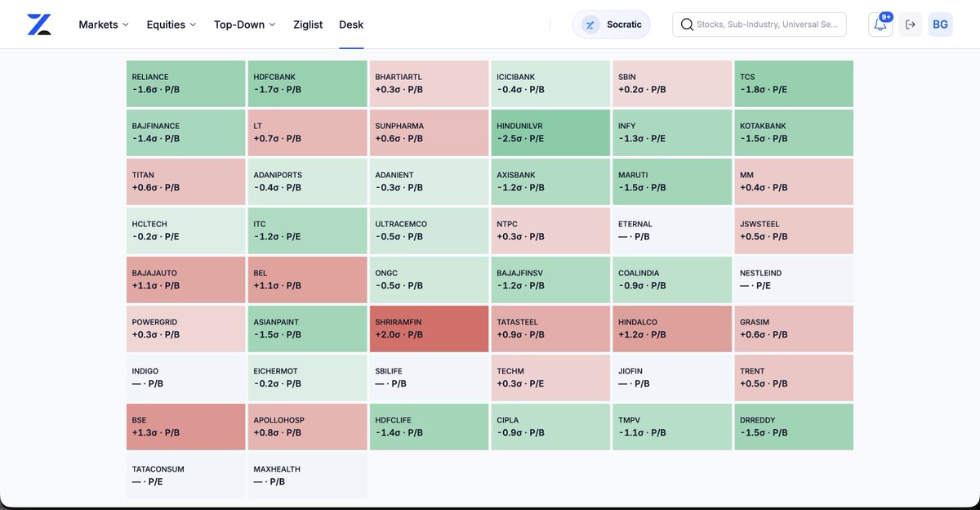Open the BSE red tile
Screen dimensions: 980x510
click(x=185, y=427)
